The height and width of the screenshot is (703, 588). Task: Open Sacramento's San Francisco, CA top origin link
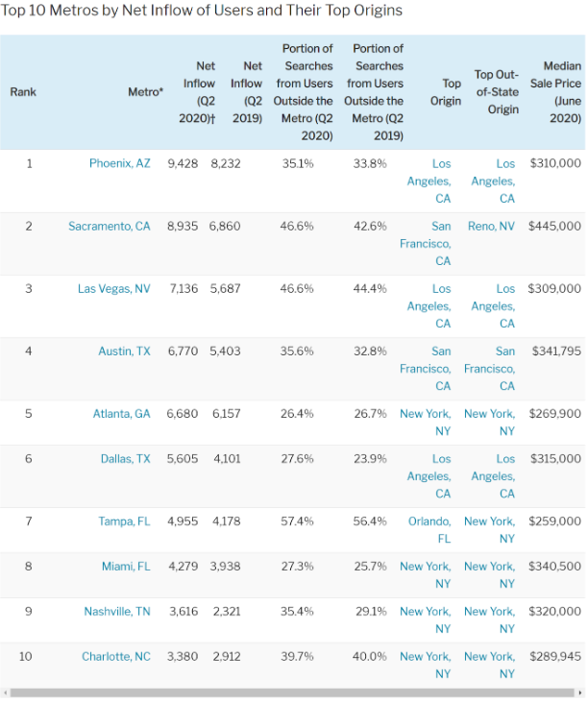pos(426,244)
